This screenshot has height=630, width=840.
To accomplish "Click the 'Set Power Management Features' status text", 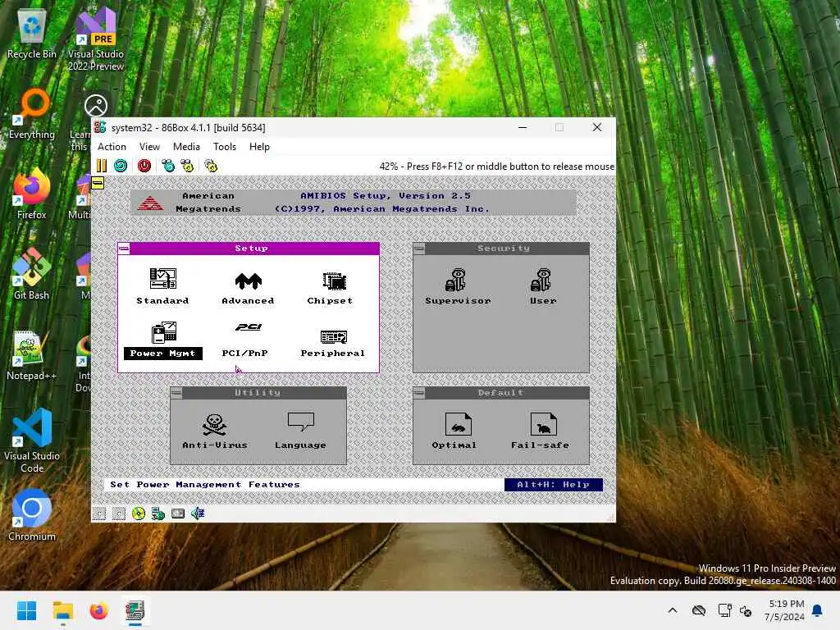I will [x=205, y=484].
